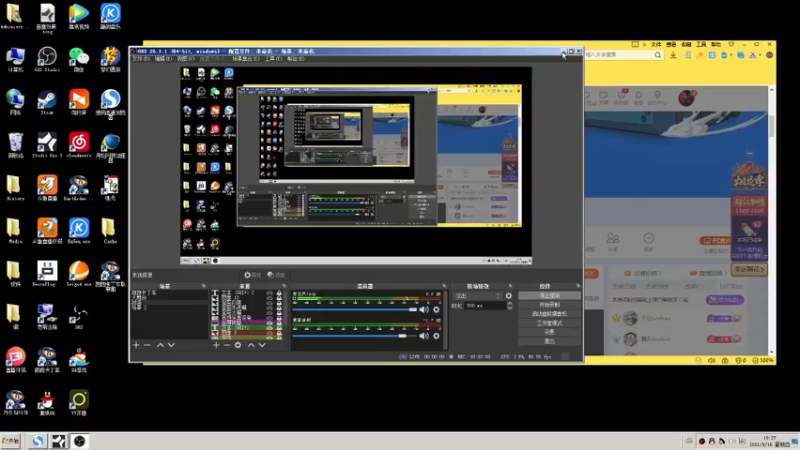The height and width of the screenshot is (450, 800).
Task: Toggle visibility eye of the red source row
Action: point(269,333)
